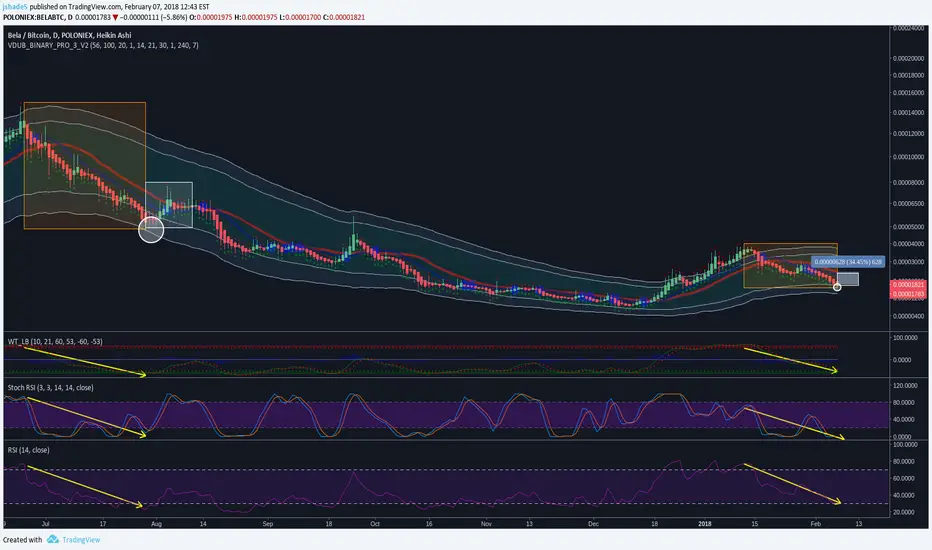Click the 0.00010000 price axis label
The width and height of the screenshot is (932, 550).
click(x=908, y=157)
